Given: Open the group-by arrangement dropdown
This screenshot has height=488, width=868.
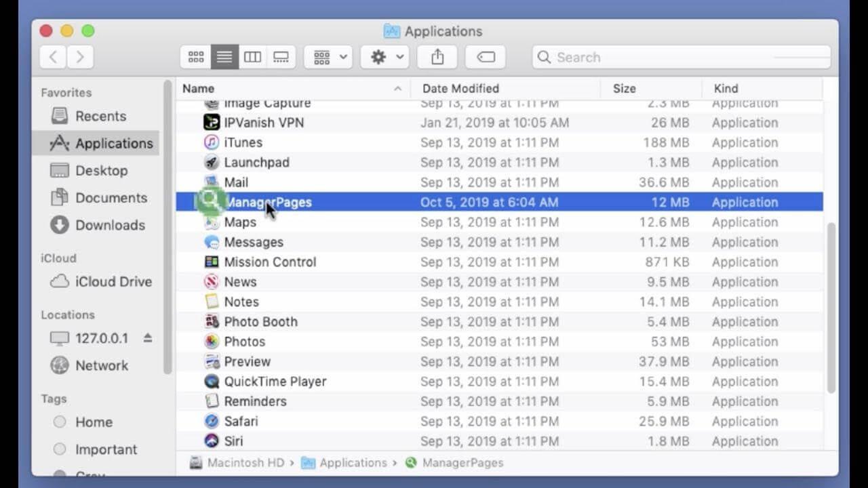Looking at the screenshot, I should pyautogui.click(x=328, y=58).
